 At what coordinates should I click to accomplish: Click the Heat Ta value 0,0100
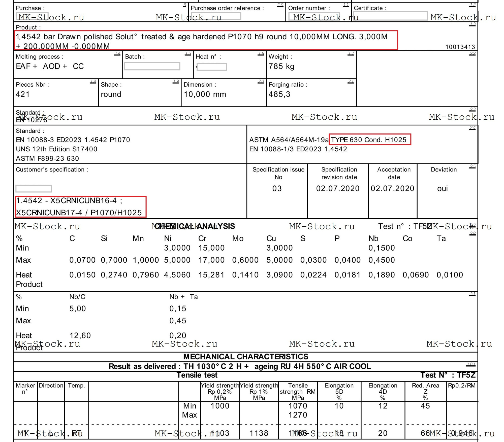point(450,275)
